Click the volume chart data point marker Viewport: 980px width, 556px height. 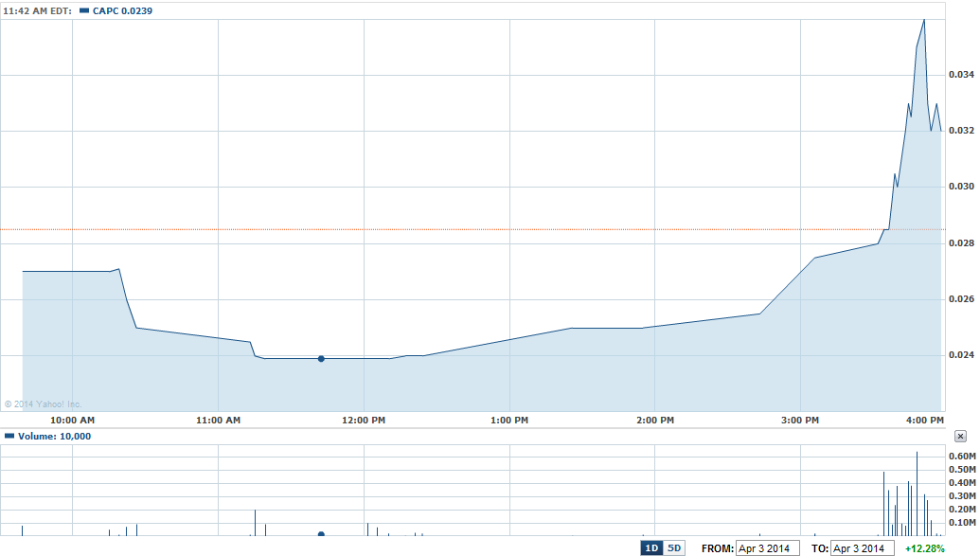click(x=321, y=534)
